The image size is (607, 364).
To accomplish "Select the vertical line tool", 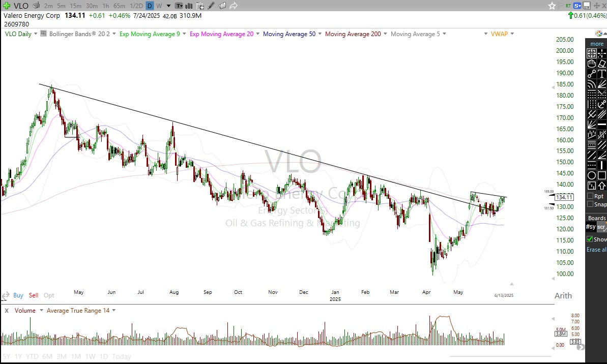I will click(x=602, y=165).
